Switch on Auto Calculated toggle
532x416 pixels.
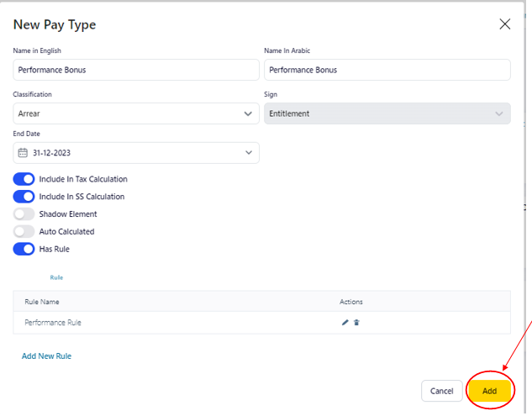point(24,231)
